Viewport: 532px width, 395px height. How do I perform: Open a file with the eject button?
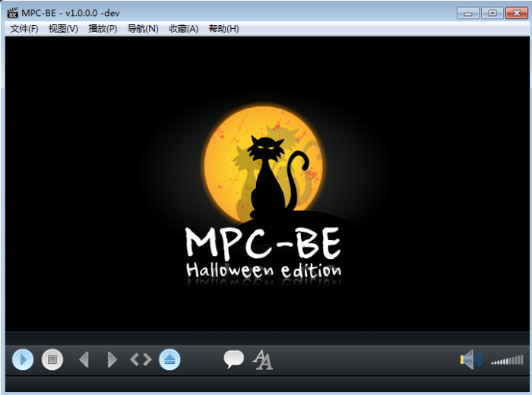point(169,359)
